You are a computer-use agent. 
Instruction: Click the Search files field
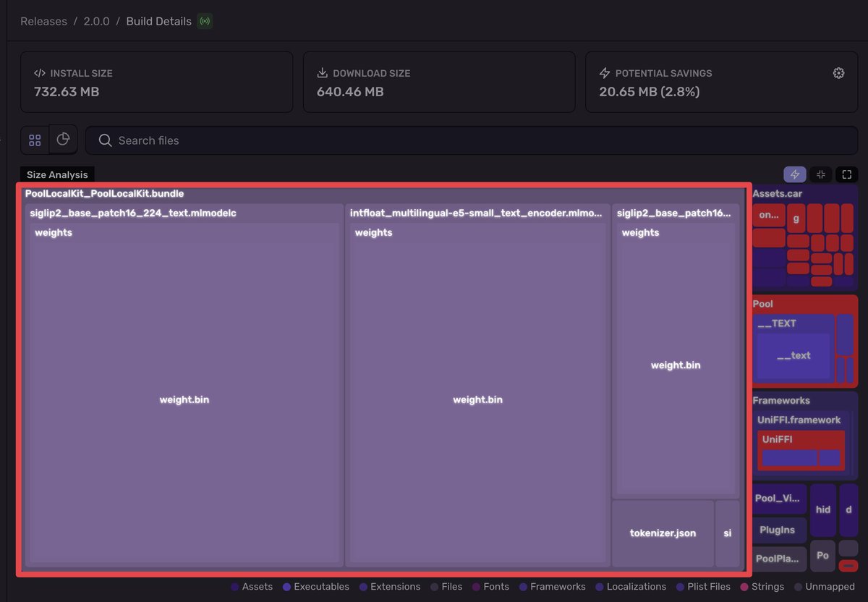tap(471, 140)
